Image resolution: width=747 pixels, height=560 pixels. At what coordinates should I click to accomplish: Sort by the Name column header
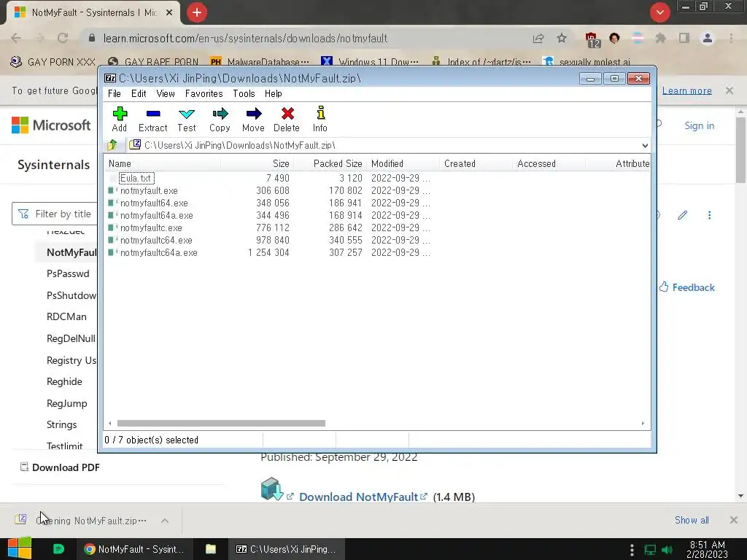(x=163, y=164)
